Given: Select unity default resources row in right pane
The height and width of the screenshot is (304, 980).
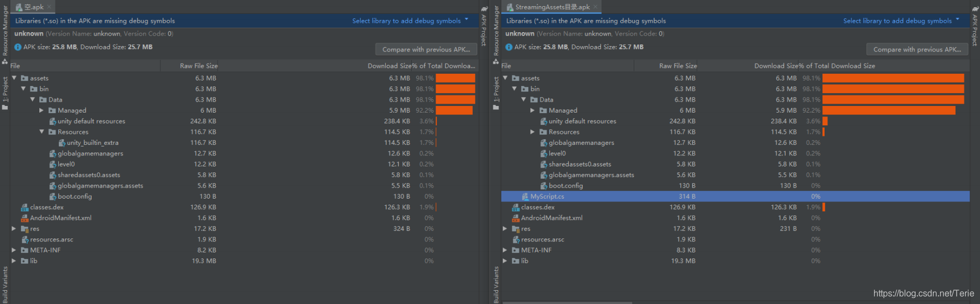Looking at the screenshot, I should click(735, 121).
